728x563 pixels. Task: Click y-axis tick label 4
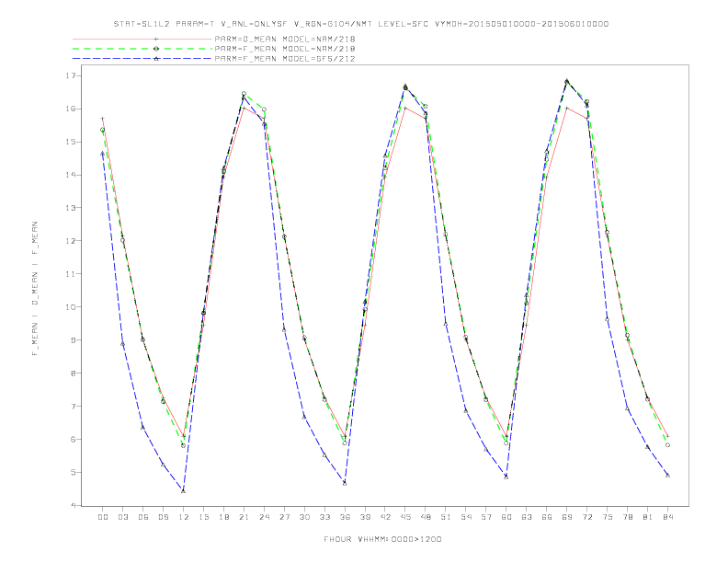(x=74, y=505)
